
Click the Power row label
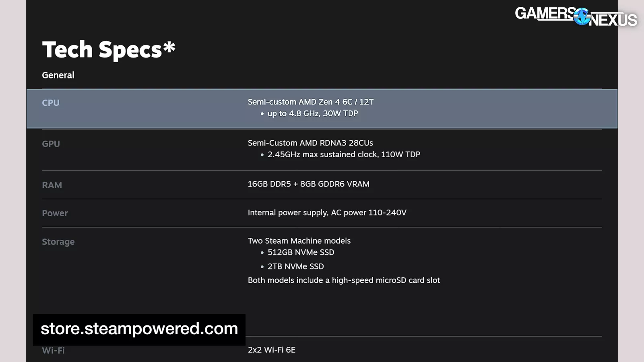(x=55, y=213)
